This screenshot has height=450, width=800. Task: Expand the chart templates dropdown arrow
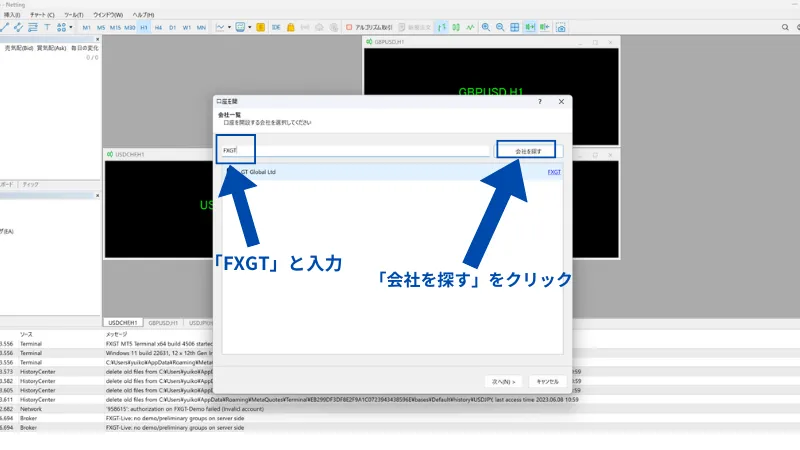pyautogui.click(x=249, y=28)
